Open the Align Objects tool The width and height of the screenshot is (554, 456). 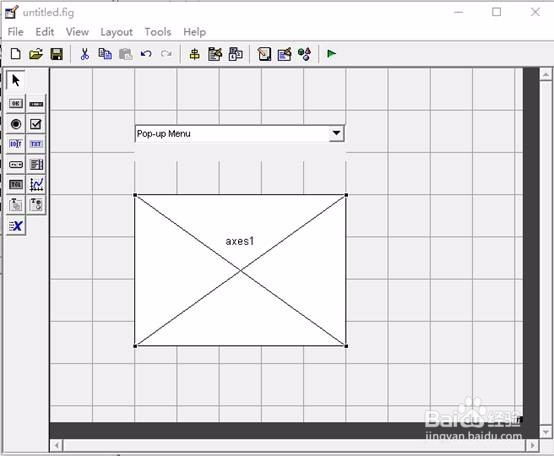(194, 54)
